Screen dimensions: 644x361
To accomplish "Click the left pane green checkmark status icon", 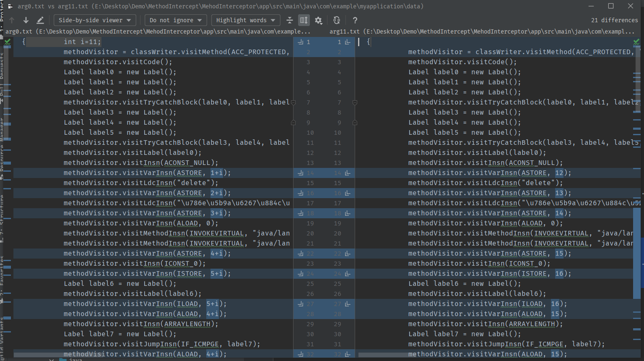I will [x=8, y=42].
